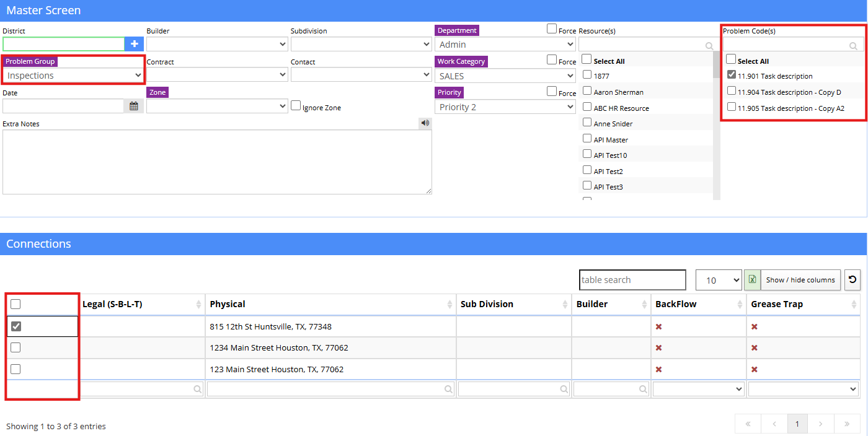The height and width of the screenshot is (436, 868).
Task: Check Select All under Resource(s)
Action: tap(587, 59)
